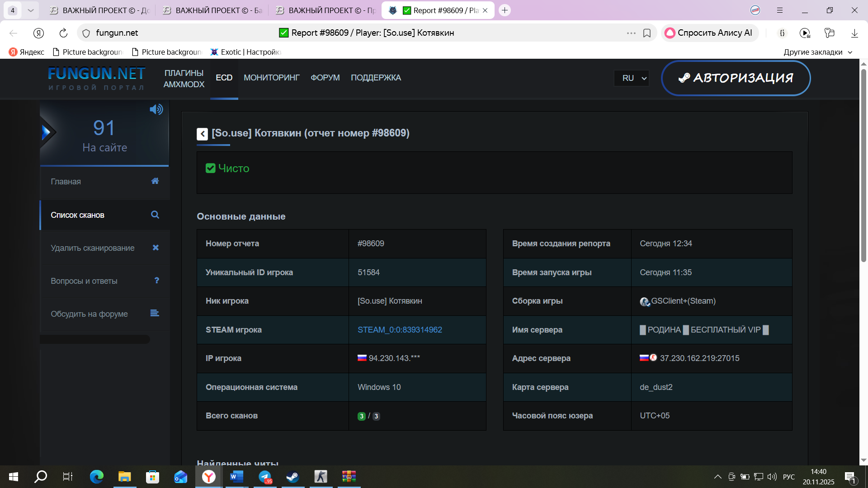Click the Обсудить на форуме list icon
Viewport: 868px width, 488px height.
pyautogui.click(x=155, y=313)
